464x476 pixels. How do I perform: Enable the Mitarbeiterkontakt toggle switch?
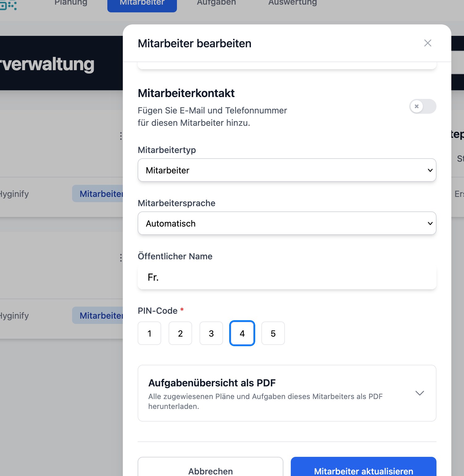coord(423,106)
